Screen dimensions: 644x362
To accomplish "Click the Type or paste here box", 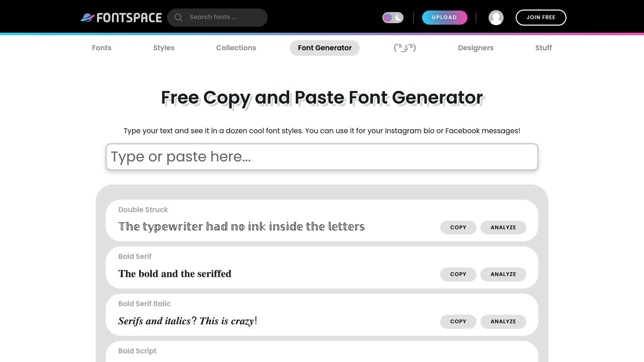I will click(322, 157).
